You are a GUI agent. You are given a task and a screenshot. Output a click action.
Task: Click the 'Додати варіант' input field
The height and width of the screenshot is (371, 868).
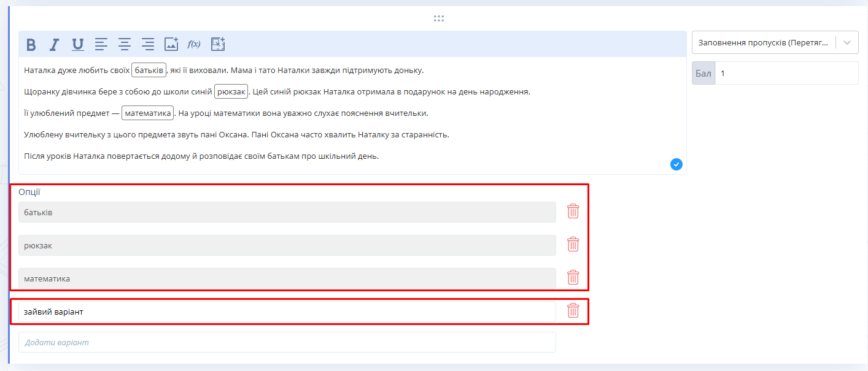(287, 342)
